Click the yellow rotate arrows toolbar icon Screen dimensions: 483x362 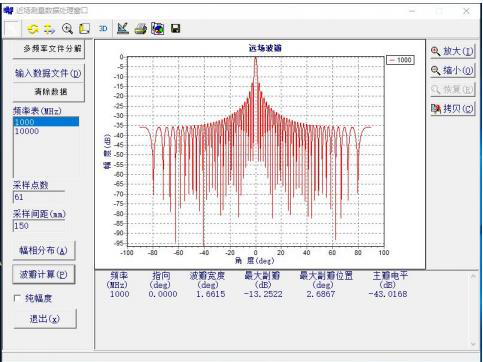pyautogui.click(x=33, y=29)
